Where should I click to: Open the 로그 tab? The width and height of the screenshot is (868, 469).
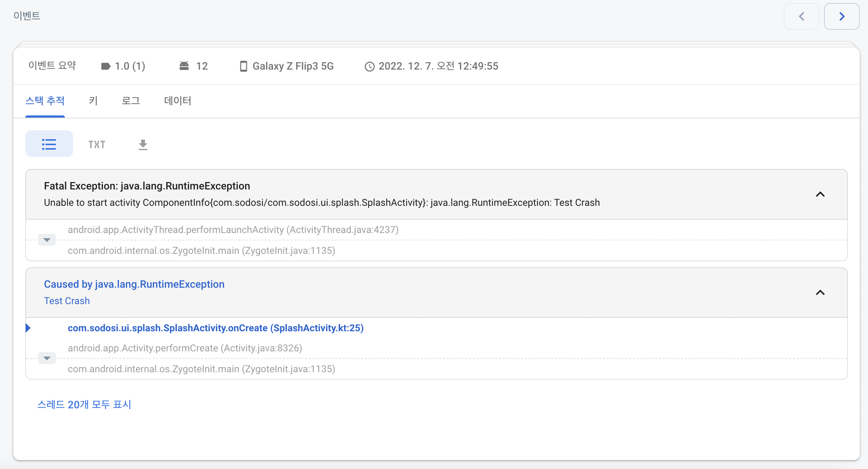click(131, 101)
